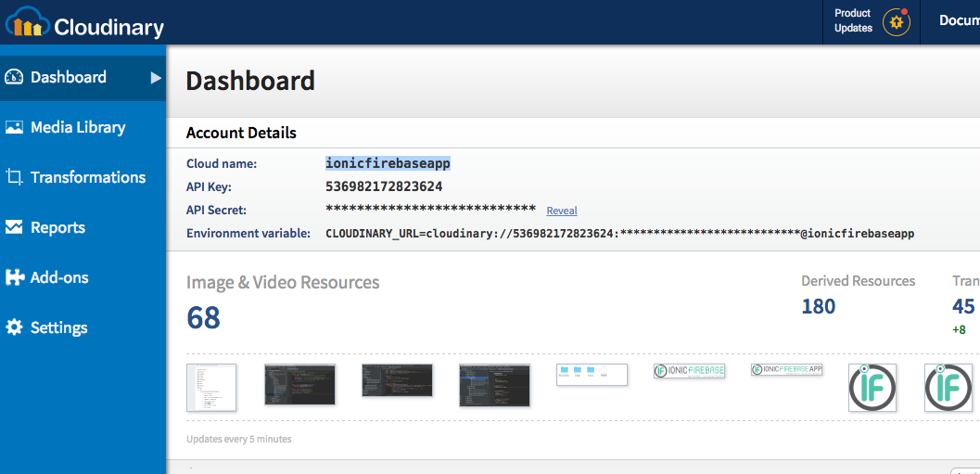This screenshot has width=980, height=474.
Task: Click the Derived Resources count 180
Action: click(x=818, y=306)
